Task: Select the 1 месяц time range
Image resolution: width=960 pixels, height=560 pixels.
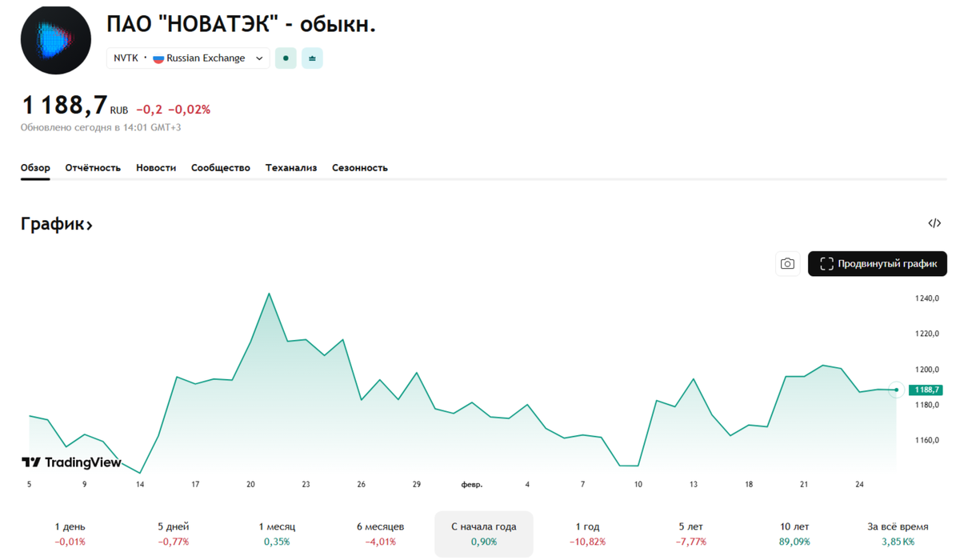Action: 277,534
